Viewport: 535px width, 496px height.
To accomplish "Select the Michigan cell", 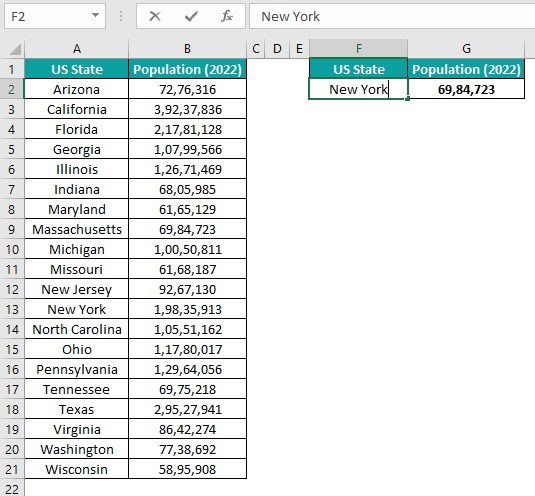I will click(77, 249).
